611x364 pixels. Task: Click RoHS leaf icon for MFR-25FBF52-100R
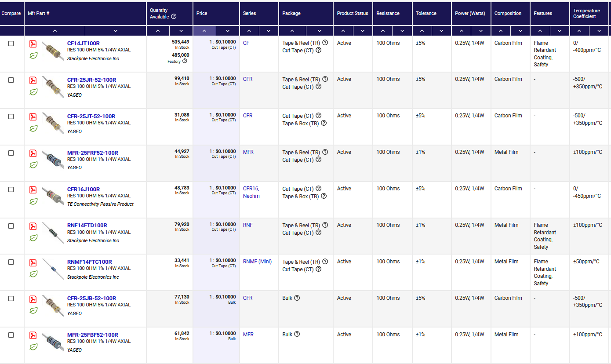[x=33, y=347]
